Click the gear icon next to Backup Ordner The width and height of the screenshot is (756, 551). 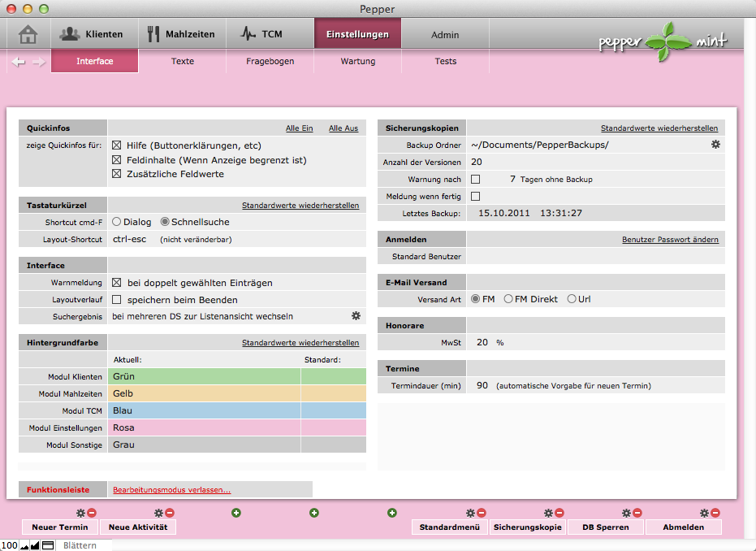[715, 145]
